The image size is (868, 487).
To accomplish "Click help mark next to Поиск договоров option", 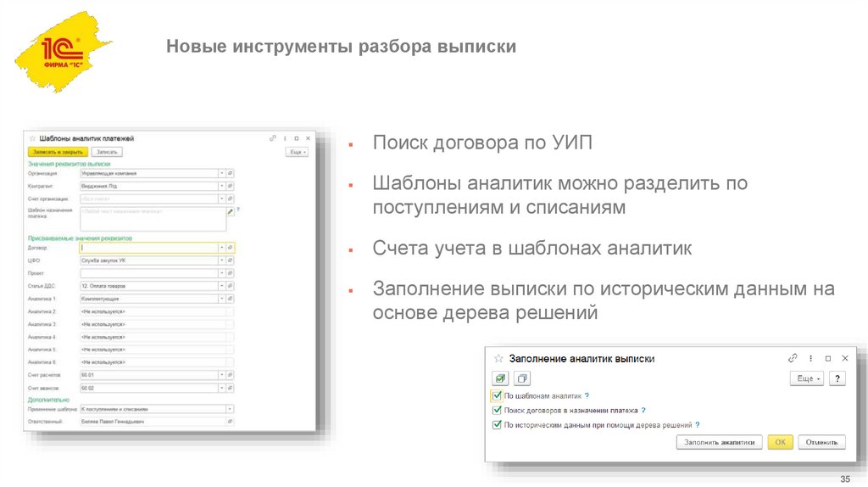I will click(x=643, y=411).
